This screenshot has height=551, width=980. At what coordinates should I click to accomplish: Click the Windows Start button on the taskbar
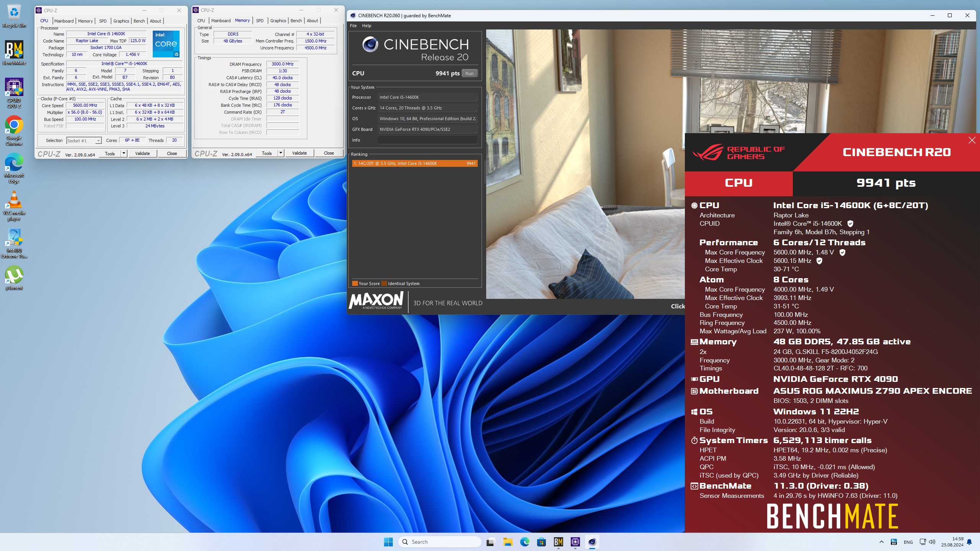coord(388,542)
